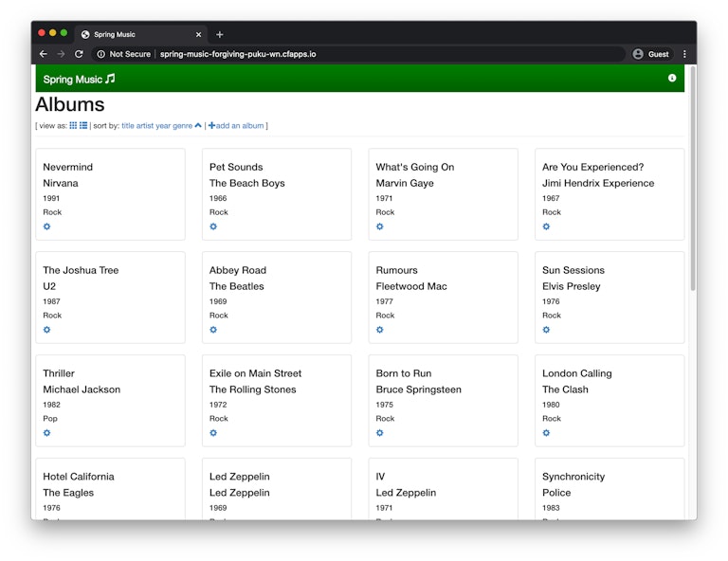Click the Elvis Presley artist name

tap(571, 286)
